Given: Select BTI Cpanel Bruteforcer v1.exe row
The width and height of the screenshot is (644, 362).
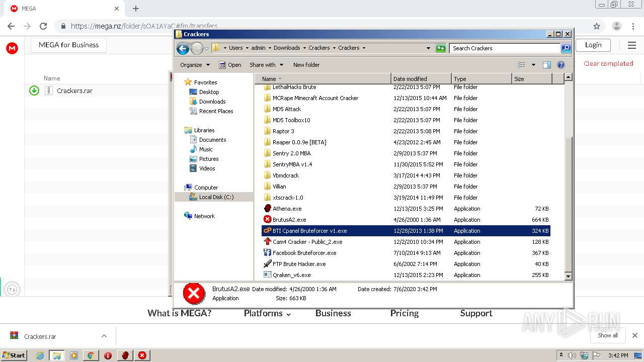Looking at the screenshot, I should (406, 231).
